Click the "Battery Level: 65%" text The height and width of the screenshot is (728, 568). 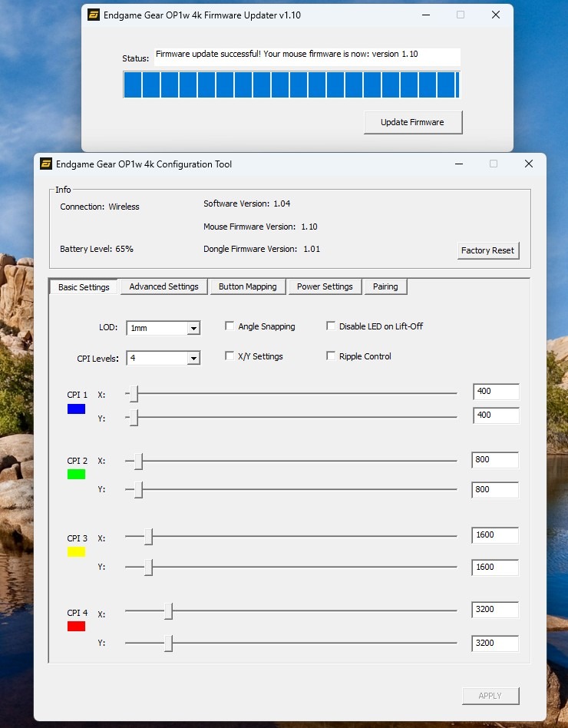[97, 249]
